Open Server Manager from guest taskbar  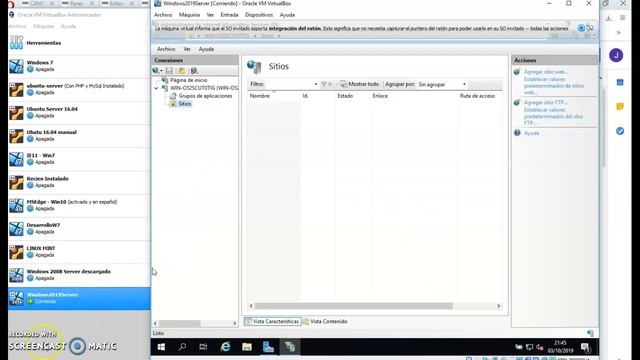tap(268, 347)
